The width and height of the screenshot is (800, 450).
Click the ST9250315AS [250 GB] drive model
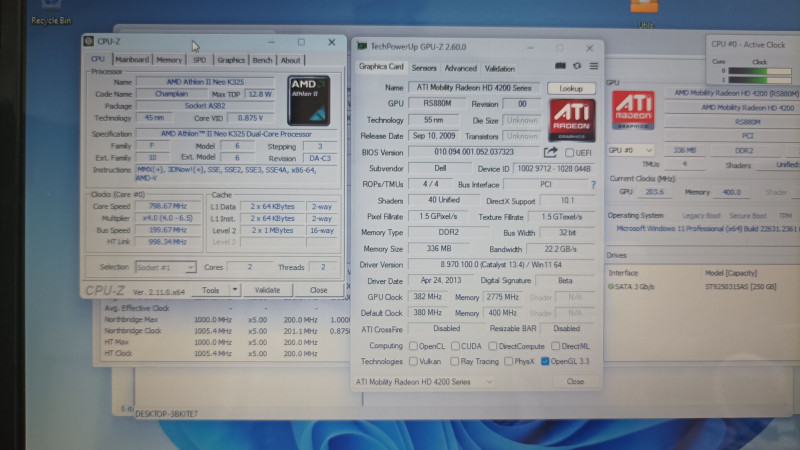click(x=741, y=287)
